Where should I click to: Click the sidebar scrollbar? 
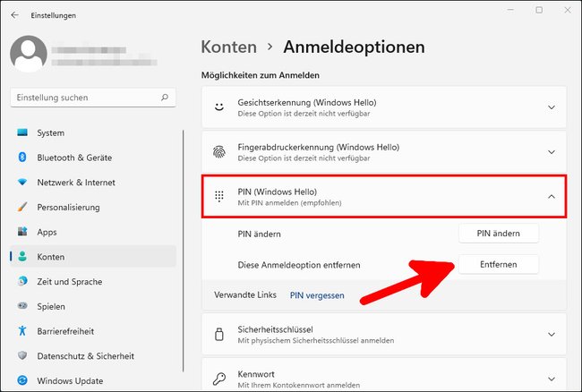coord(184,251)
